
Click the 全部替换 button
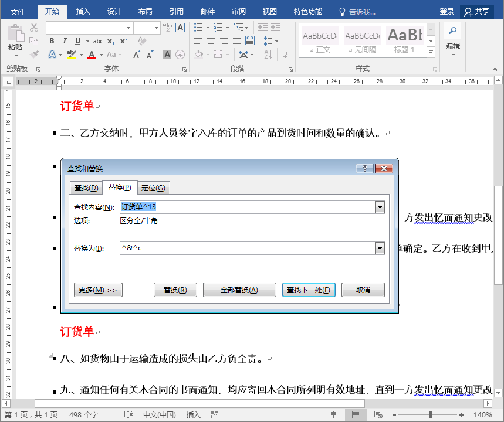tap(239, 290)
